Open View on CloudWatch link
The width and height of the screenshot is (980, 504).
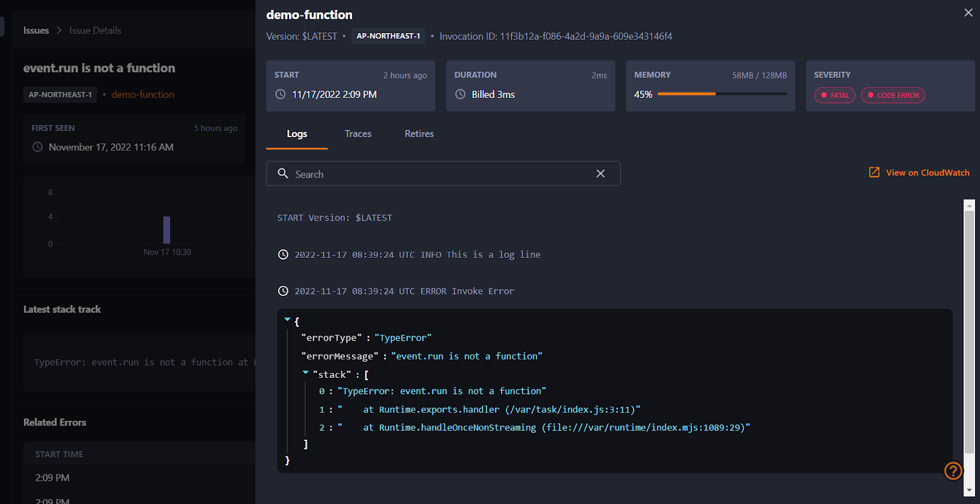[927, 173]
